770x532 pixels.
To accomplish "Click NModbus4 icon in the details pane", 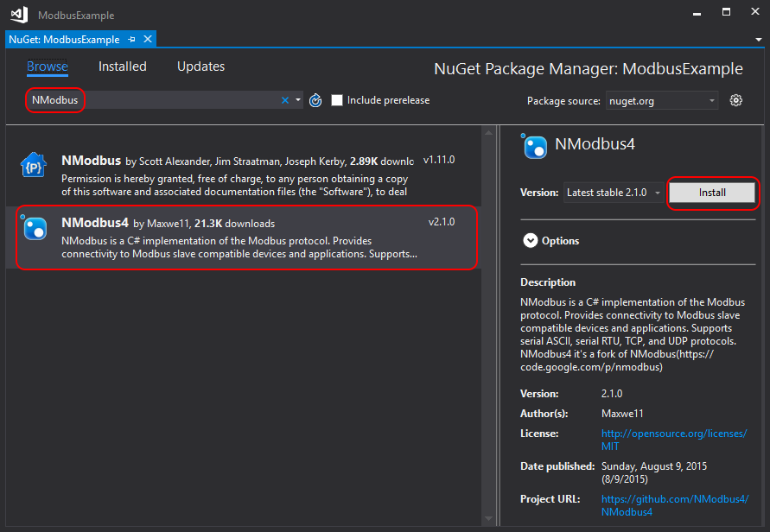I will coord(535,147).
